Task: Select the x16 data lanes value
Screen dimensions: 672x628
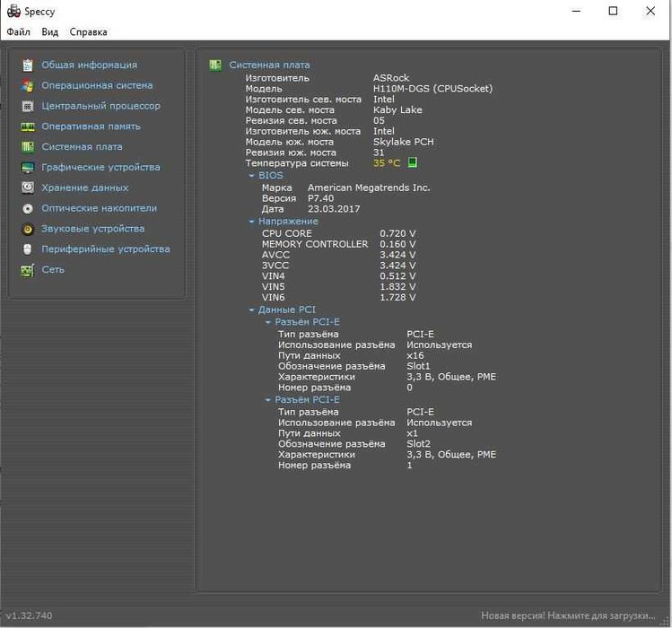Action: point(415,356)
